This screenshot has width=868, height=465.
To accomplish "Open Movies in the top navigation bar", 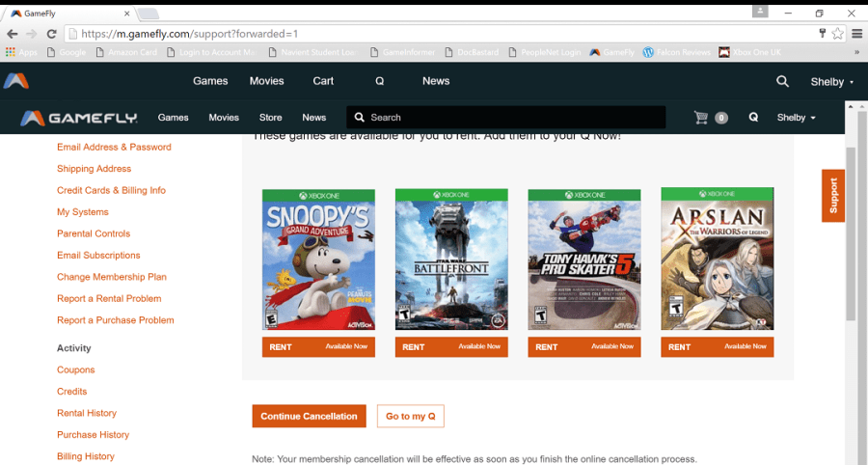I will pos(266,81).
